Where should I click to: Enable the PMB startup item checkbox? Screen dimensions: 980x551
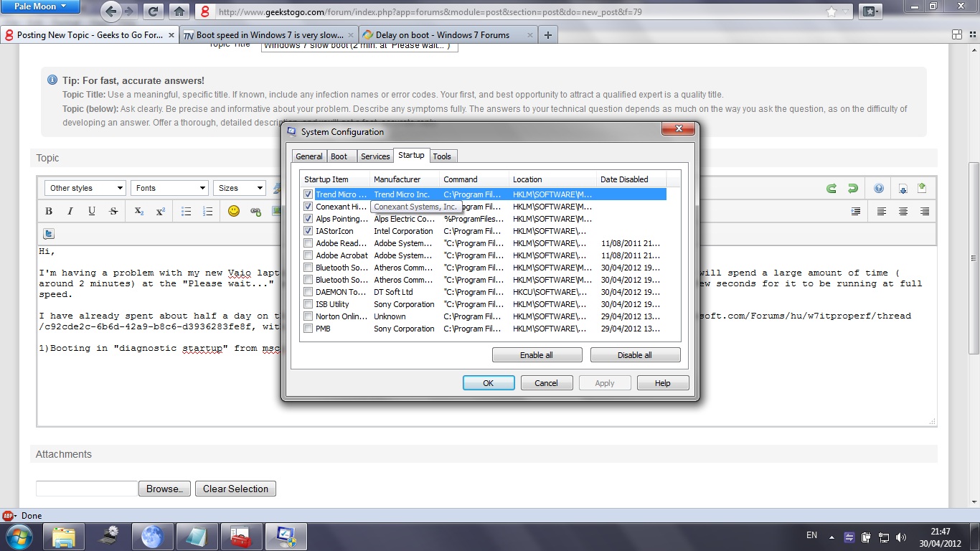tap(308, 329)
